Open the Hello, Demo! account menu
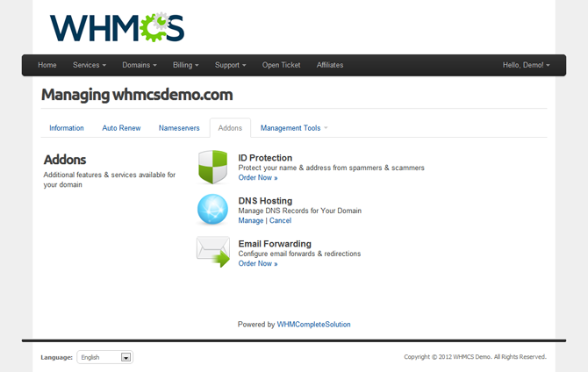 click(x=526, y=65)
